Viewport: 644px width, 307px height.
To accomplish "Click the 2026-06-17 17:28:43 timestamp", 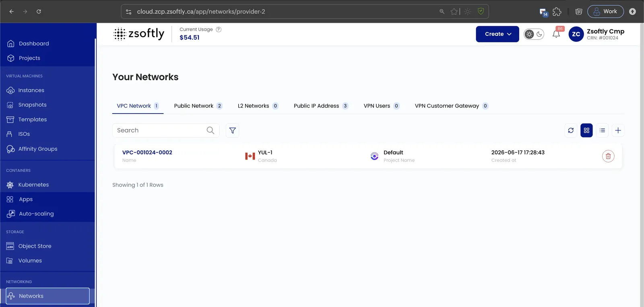I will 518,152.
